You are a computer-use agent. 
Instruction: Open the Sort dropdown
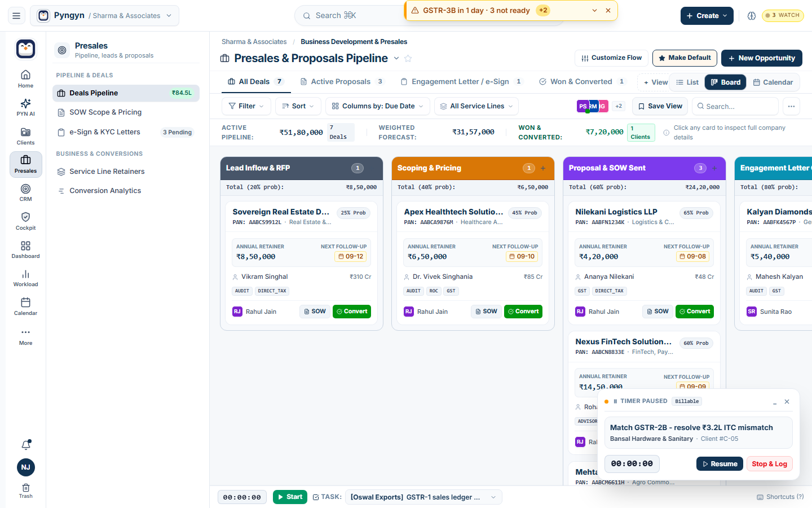[298, 106]
